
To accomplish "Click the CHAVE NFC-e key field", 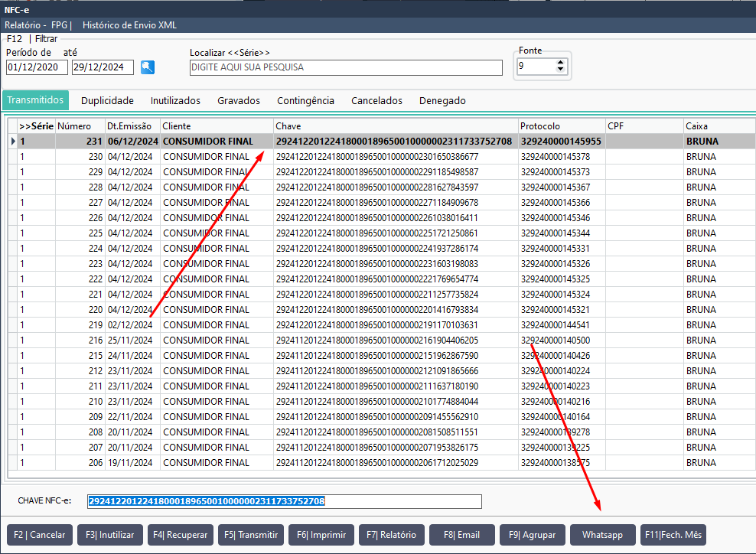I will tap(285, 501).
